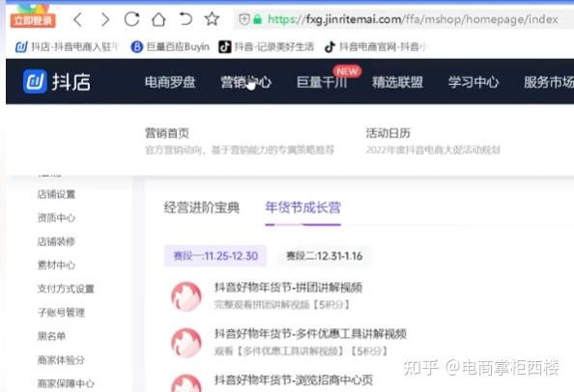
Task: Open 子账号管理 in sidebar
Action: [x=61, y=313]
